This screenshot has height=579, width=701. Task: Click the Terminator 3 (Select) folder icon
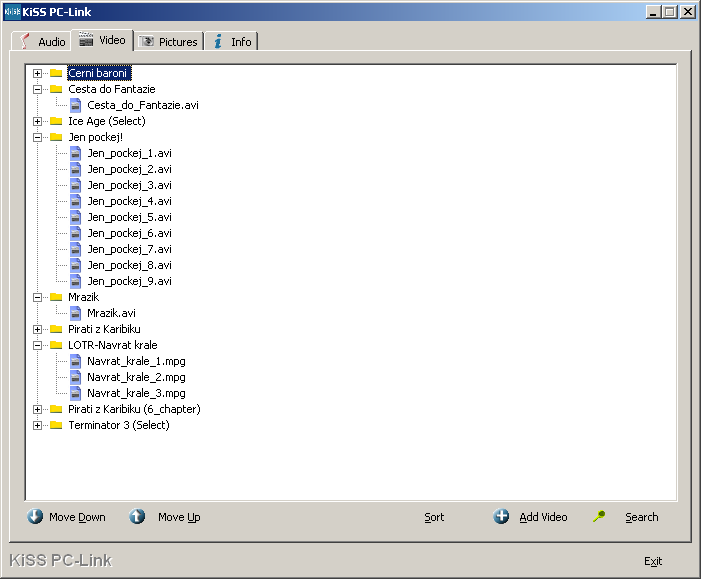(56, 425)
